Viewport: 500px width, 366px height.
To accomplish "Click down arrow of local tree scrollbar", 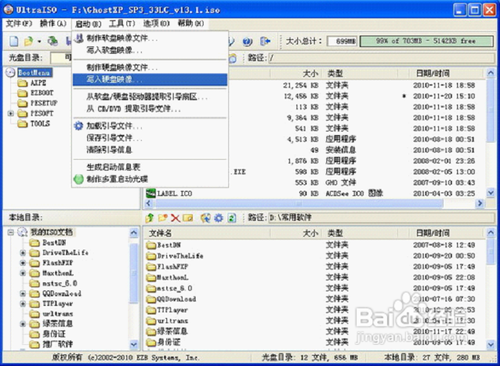I will tap(134, 344).
